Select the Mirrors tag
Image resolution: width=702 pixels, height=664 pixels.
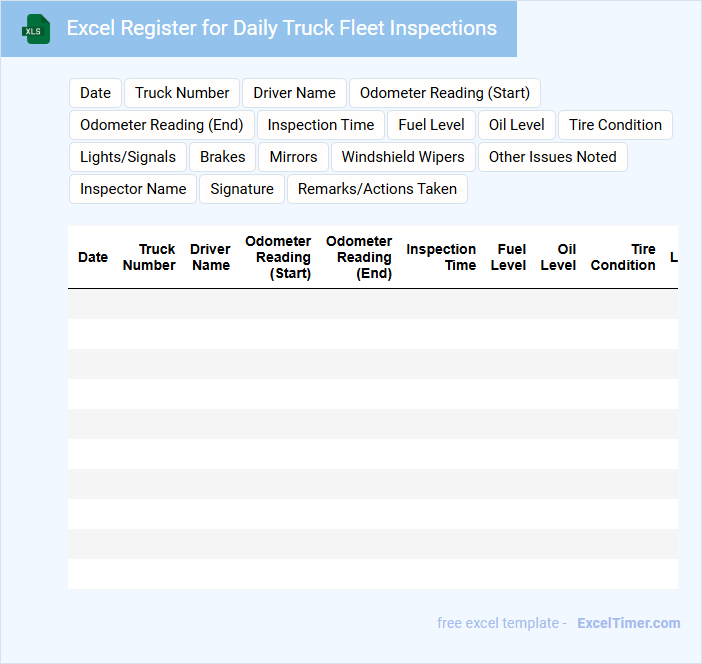point(293,157)
